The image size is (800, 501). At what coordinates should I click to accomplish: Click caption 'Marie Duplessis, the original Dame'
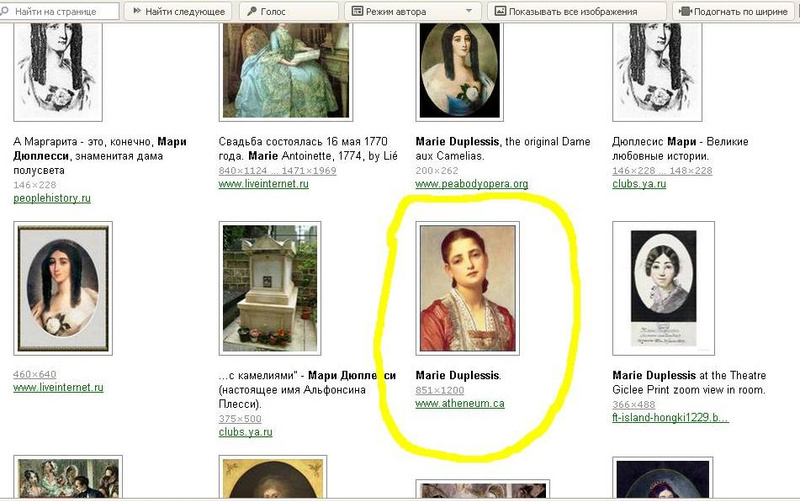[503, 142]
